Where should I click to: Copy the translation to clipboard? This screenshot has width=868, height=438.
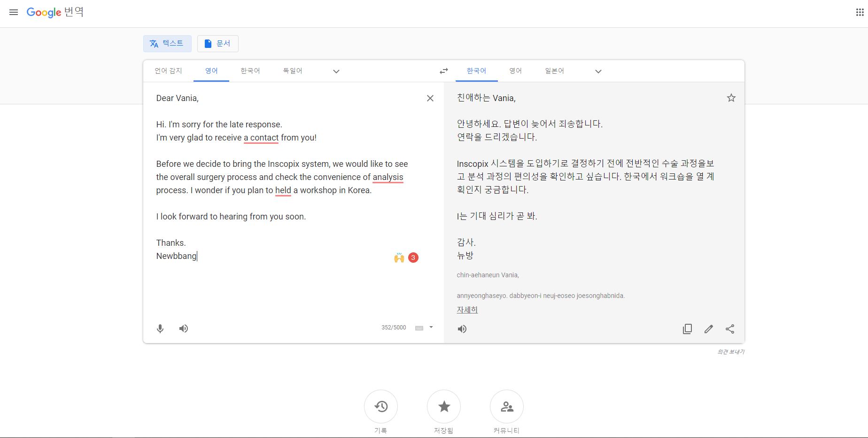687,329
